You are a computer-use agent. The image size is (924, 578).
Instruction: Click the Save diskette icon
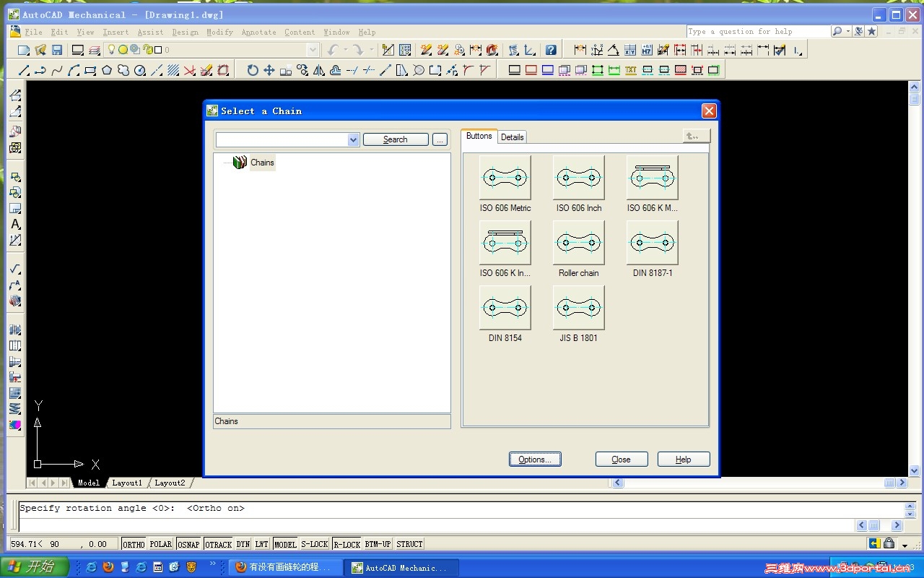[57, 51]
